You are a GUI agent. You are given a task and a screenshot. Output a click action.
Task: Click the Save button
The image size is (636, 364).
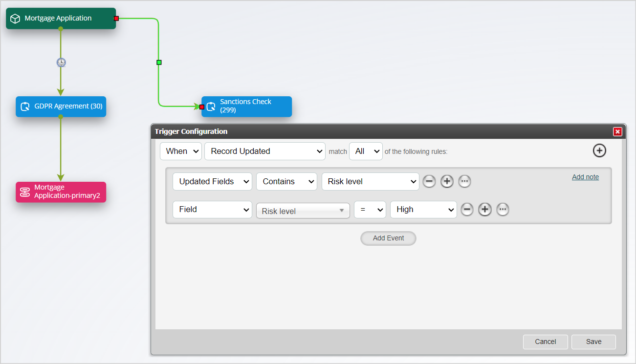(593, 342)
